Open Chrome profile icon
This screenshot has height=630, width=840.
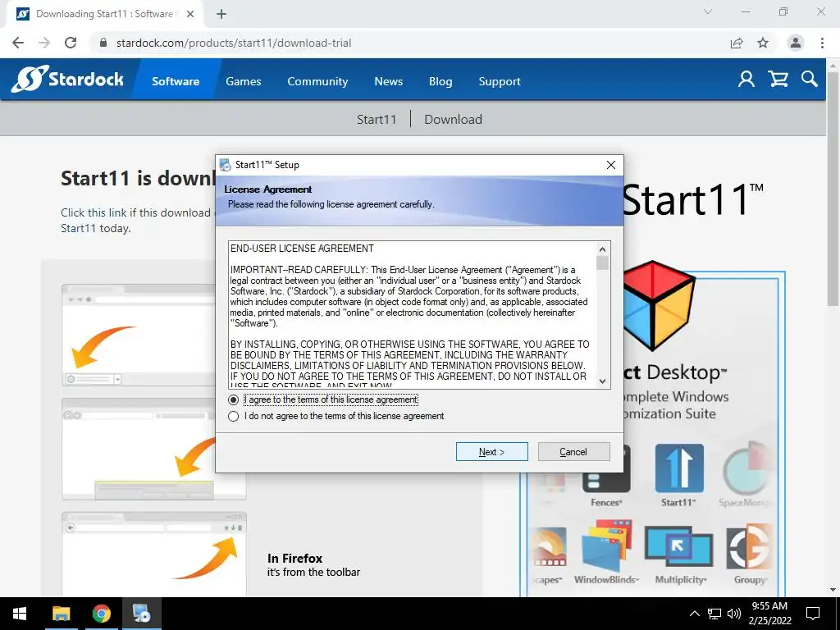click(x=796, y=43)
